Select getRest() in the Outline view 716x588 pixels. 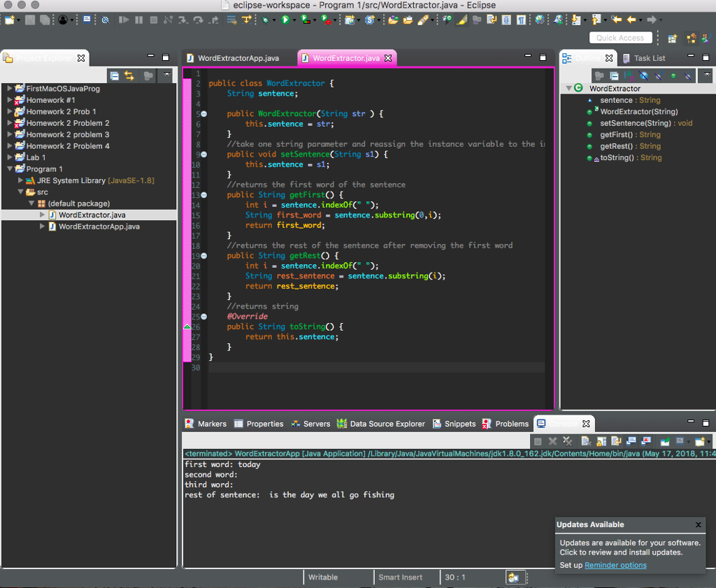point(616,146)
